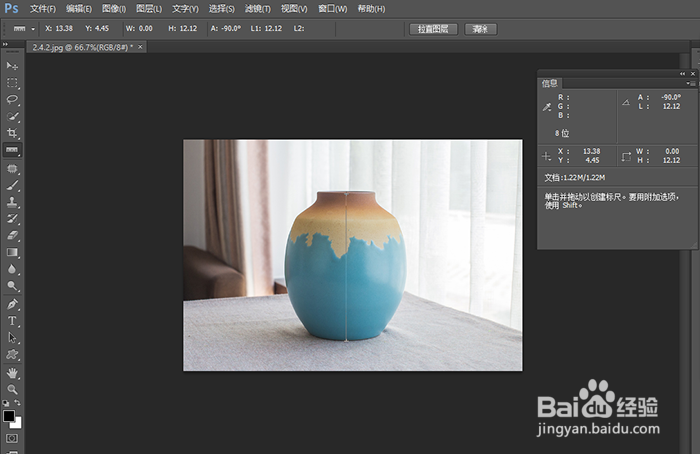
Task: Click the width-height icon in Info panel
Action: pos(626,156)
